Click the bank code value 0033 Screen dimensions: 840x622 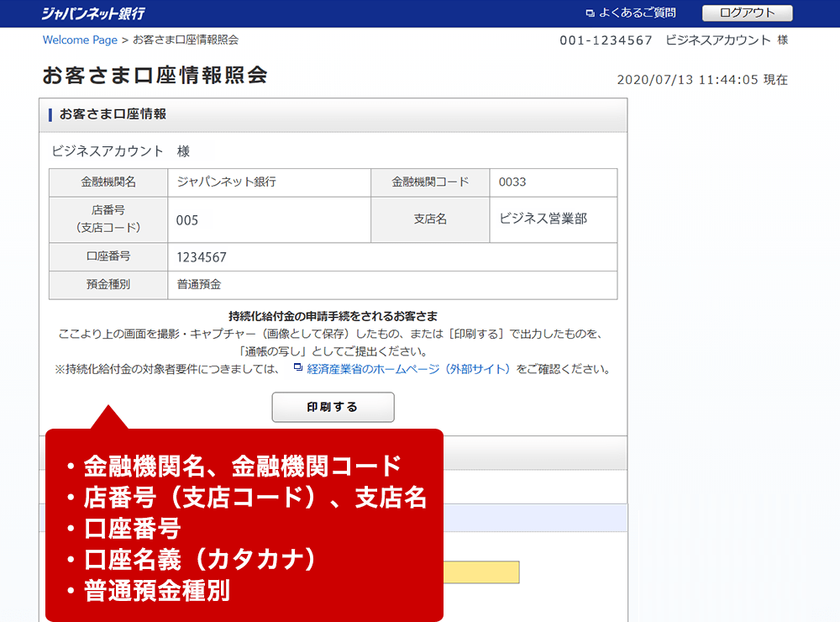[512, 182]
